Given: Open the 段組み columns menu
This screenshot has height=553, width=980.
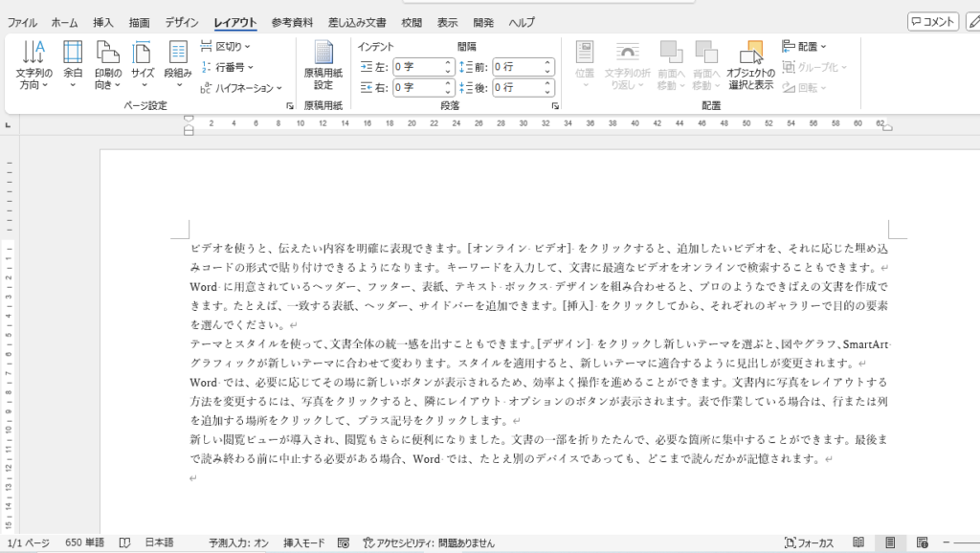Looking at the screenshot, I should tap(178, 66).
